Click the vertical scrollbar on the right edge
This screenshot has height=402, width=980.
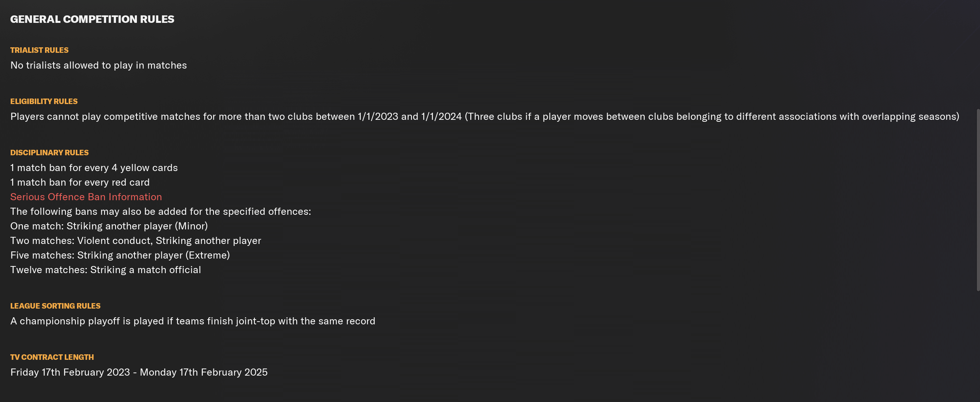click(978, 200)
